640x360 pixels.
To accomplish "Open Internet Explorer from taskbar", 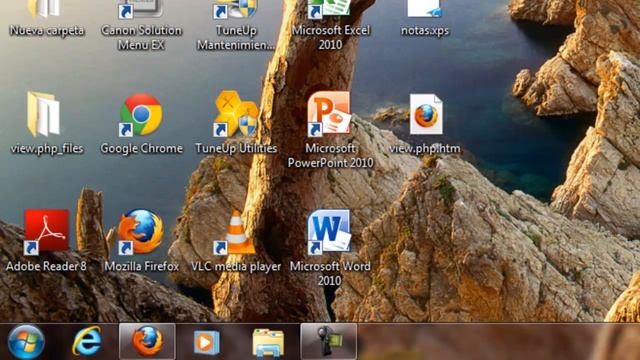I will (x=87, y=341).
